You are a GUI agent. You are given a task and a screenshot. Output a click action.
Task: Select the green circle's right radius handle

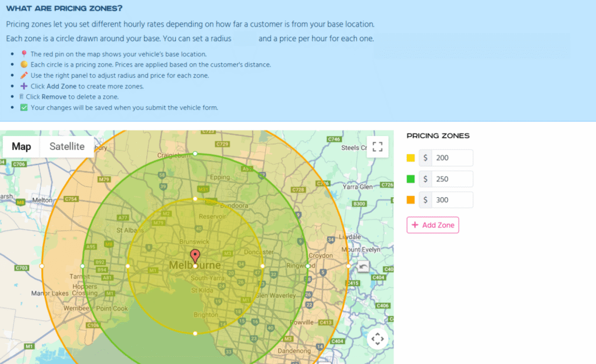tap(308, 266)
